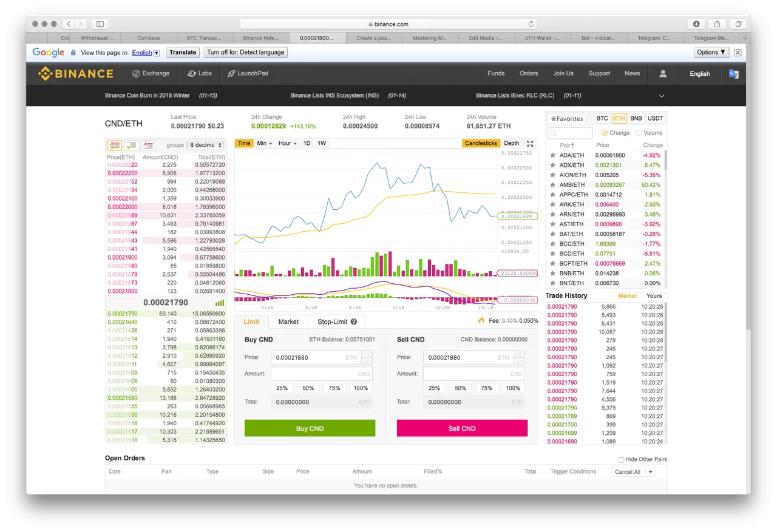Switch chart to Candlesticks view
The height and width of the screenshot is (532, 777).
[x=481, y=143]
